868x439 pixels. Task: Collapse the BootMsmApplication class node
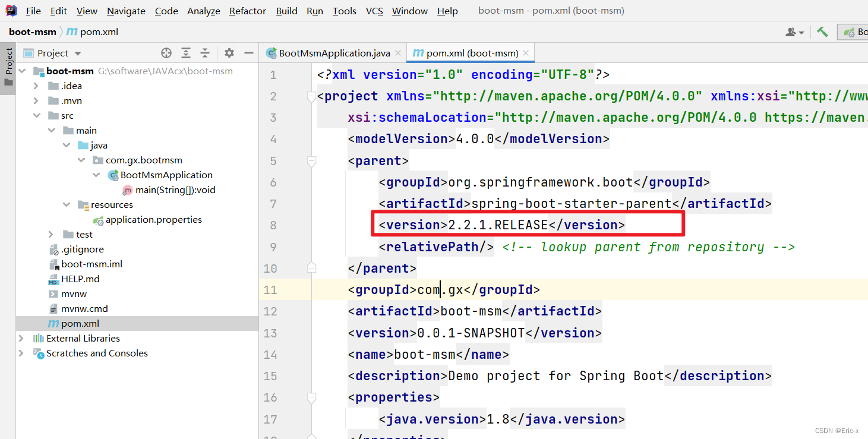point(96,175)
